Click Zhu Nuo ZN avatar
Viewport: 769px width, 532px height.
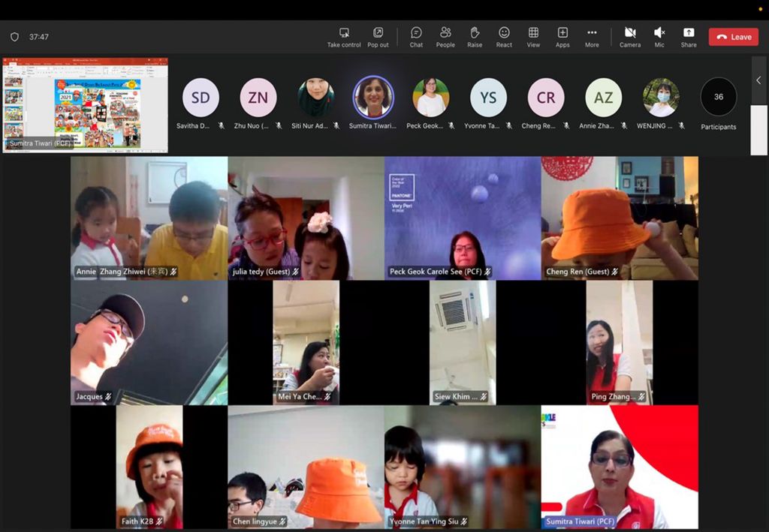(258, 98)
